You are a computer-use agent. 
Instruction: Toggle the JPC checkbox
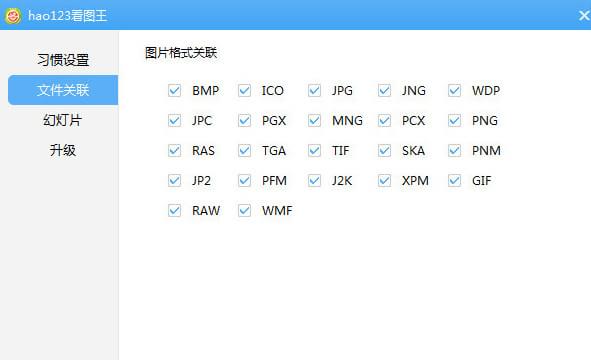pyautogui.click(x=175, y=121)
